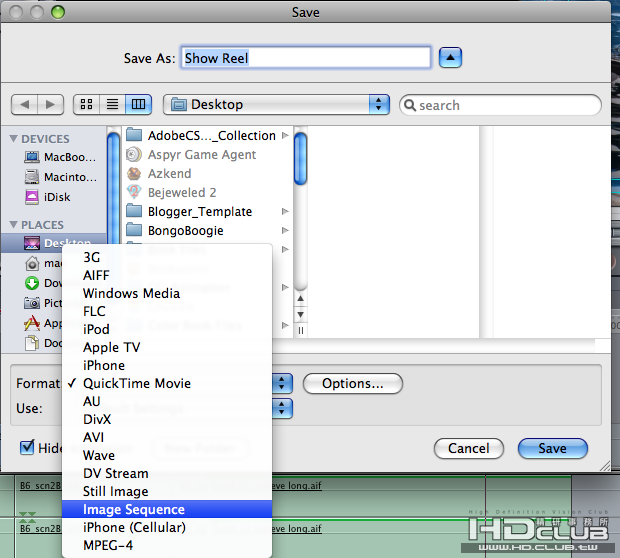Choose iPod export format

pos(167,329)
